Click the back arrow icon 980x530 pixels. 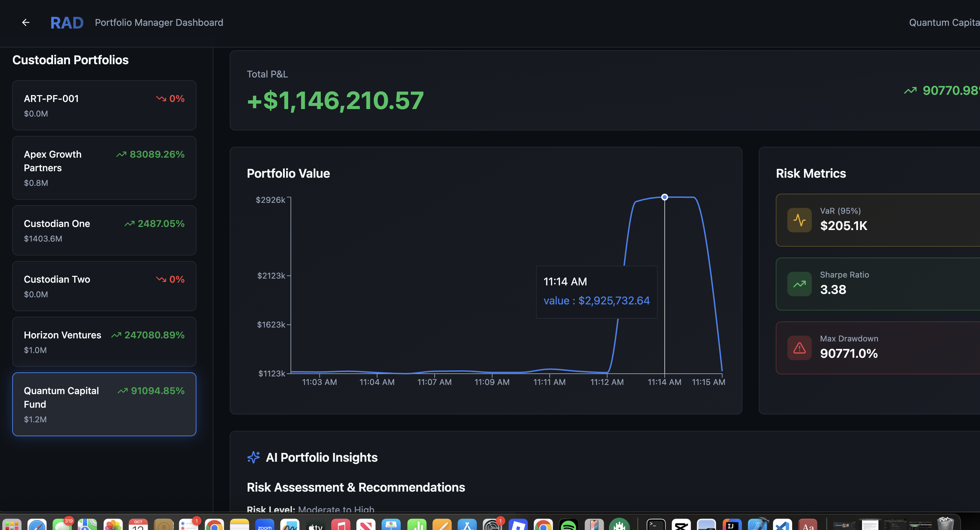point(25,22)
